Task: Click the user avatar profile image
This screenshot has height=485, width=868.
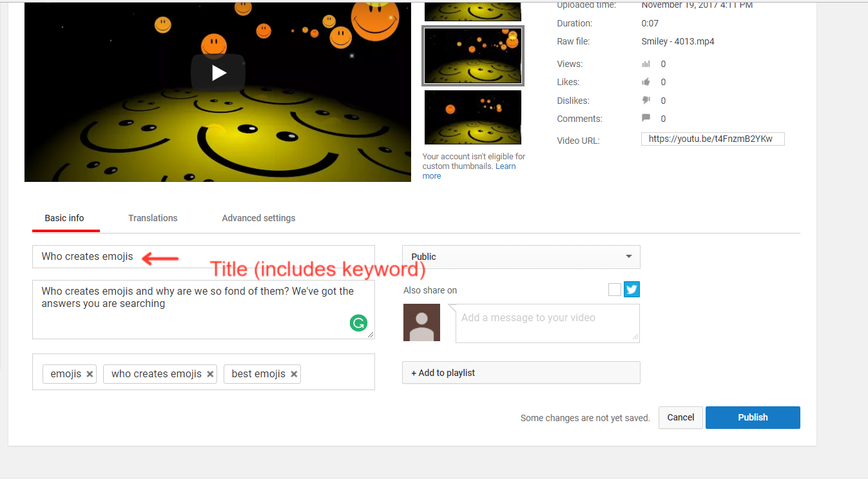Action: (x=421, y=322)
